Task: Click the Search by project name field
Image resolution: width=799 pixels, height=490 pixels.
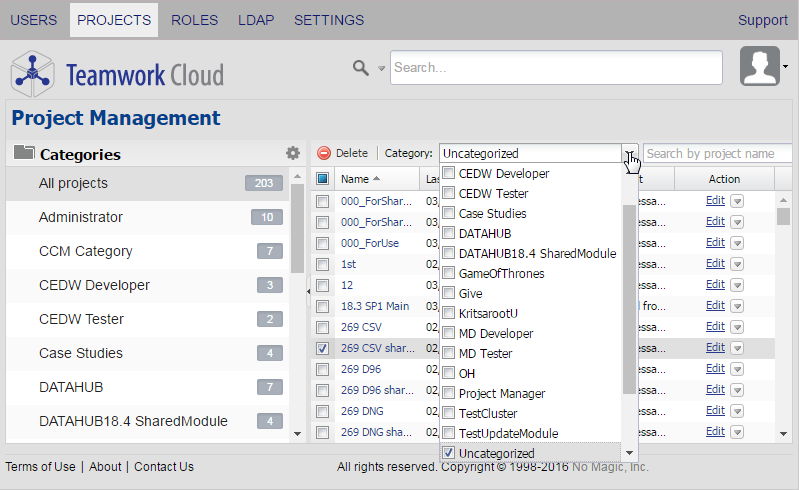Action: [x=718, y=154]
